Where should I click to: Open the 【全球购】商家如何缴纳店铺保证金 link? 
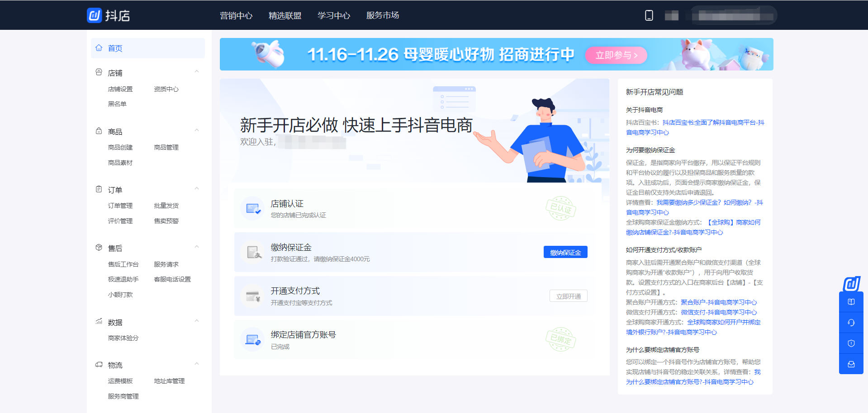(x=693, y=227)
